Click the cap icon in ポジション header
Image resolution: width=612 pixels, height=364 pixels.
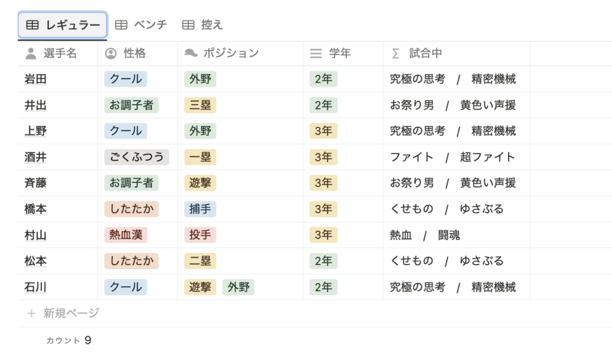191,53
